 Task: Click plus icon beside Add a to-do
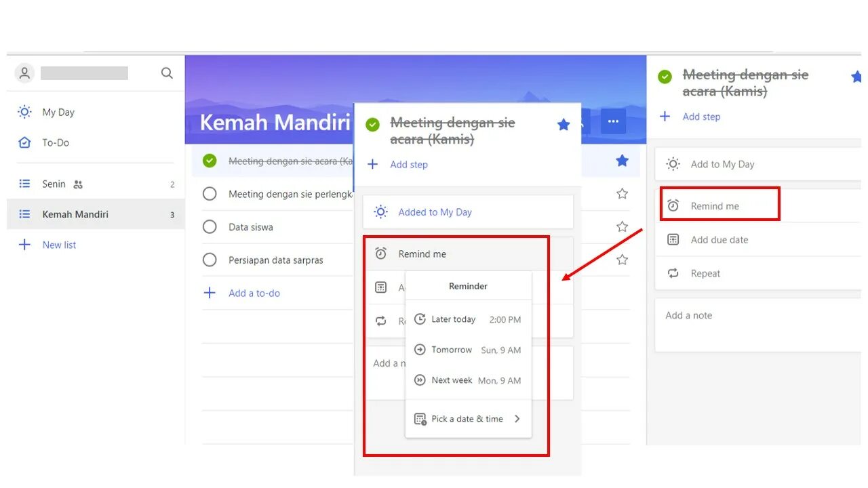point(210,293)
